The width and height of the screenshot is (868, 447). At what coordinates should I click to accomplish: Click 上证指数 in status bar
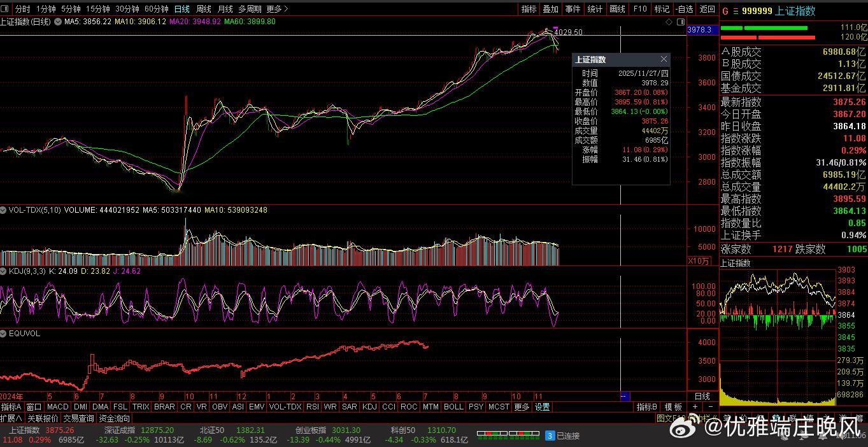click(24, 430)
